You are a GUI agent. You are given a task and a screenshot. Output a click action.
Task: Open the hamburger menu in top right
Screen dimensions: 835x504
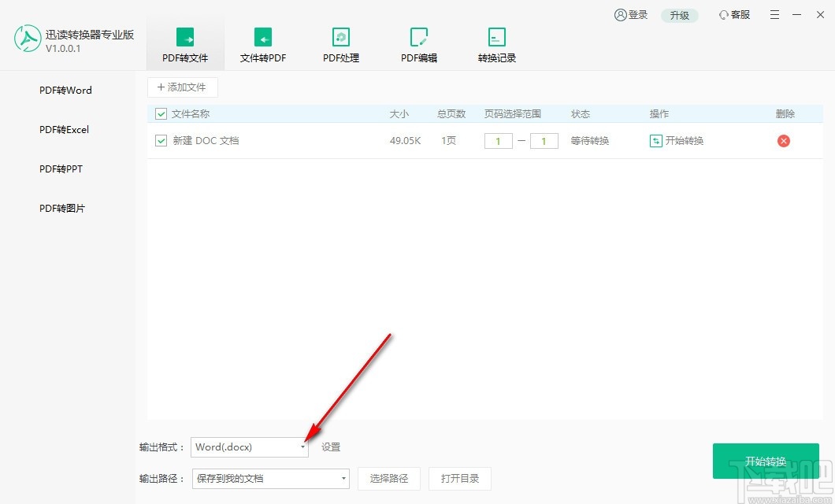[774, 14]
